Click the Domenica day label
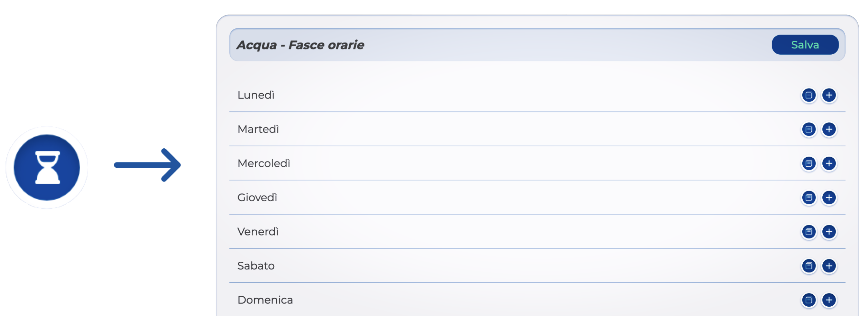868x325 pixels. (x=265, y=300)
